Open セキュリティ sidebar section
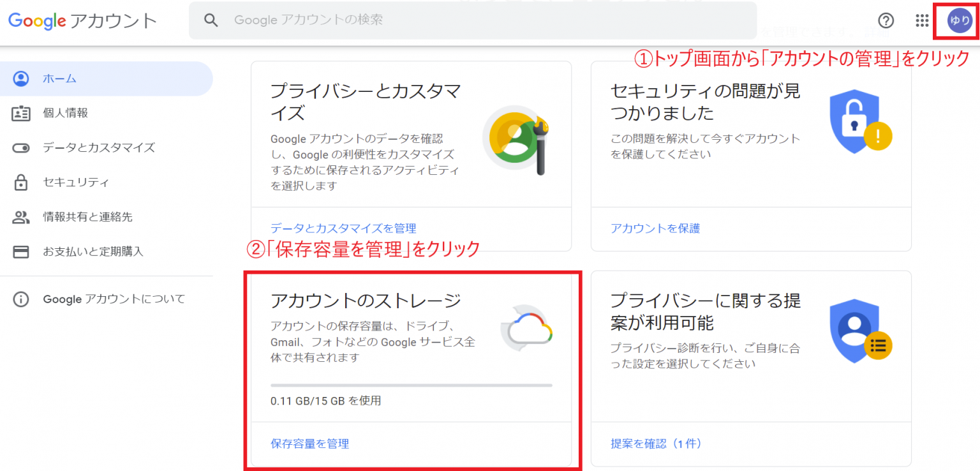Screen dimensions: 980x471 tap(75, 183)
